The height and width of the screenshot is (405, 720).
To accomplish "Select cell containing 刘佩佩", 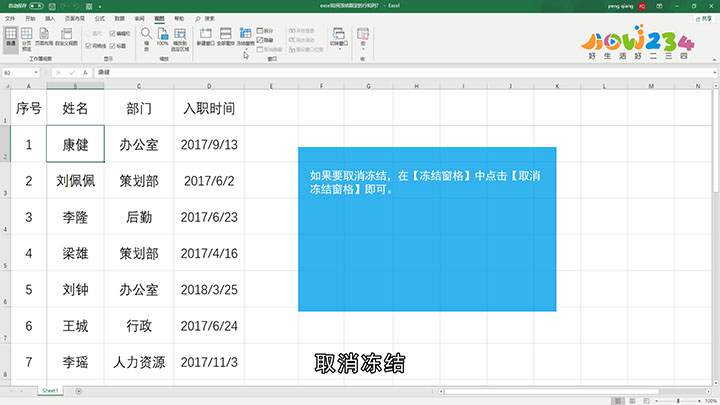I will pyautogui.click(x=75, y=180).
